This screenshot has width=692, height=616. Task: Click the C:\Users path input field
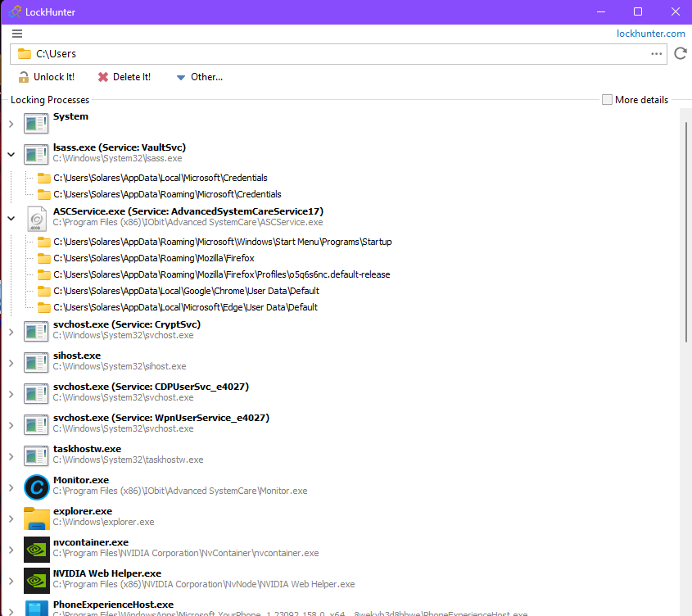pos(338,54)
